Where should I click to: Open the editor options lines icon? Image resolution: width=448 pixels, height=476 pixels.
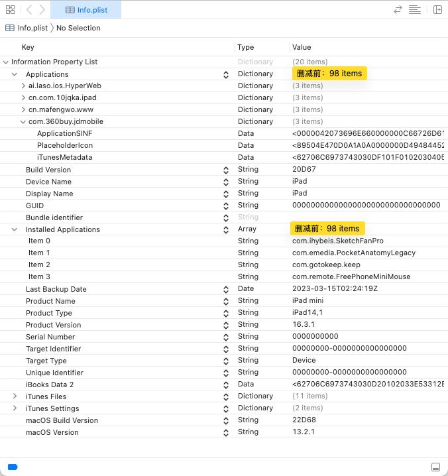pyautogui.click(x=415, y=10)
